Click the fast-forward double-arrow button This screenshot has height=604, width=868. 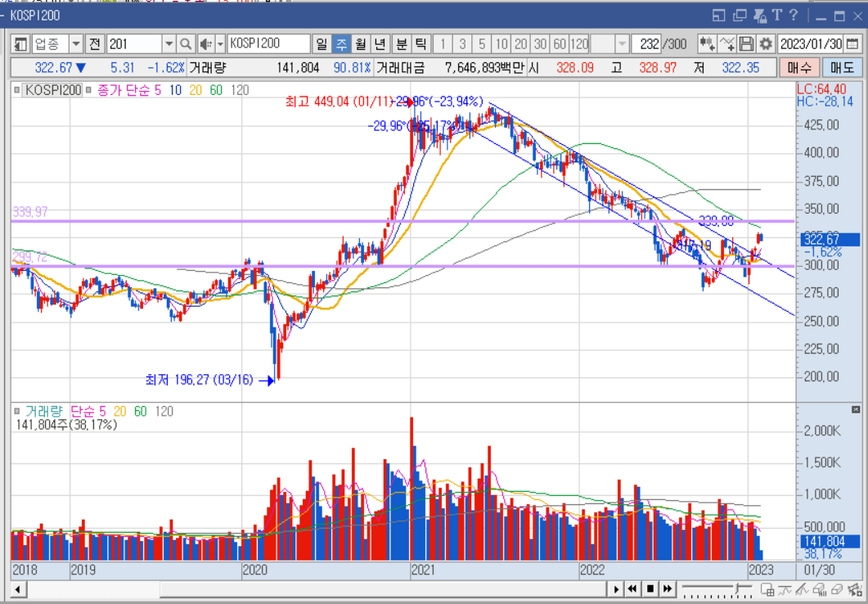pos(668,589)
